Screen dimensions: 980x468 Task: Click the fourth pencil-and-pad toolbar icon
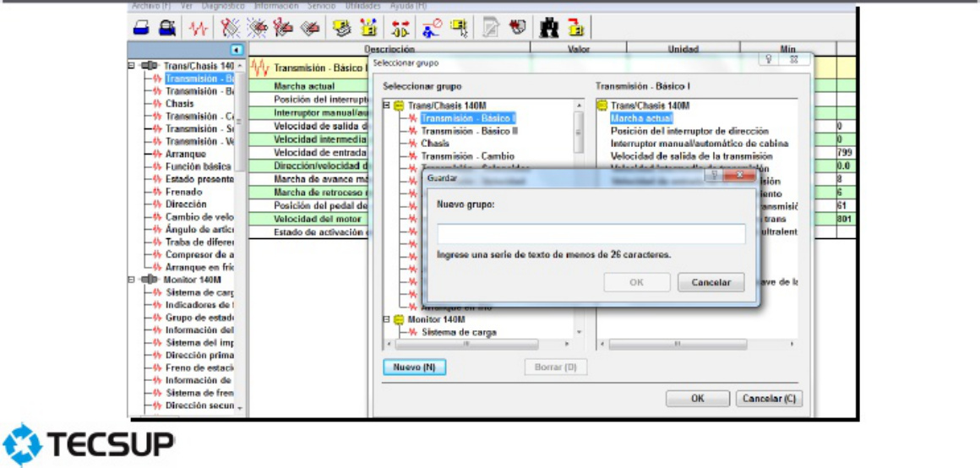311,28
